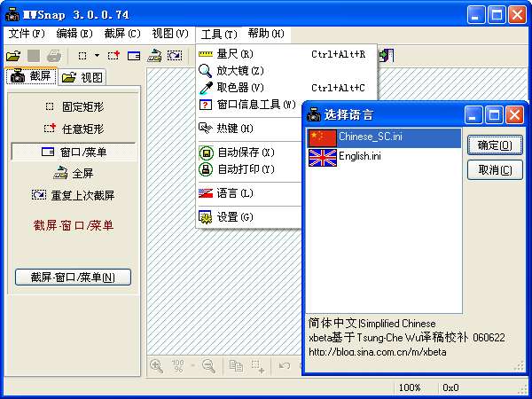Choose the 热键(H) menu entry
The width and height of the screenshot is (532, 399).
[x=249, y=129]
